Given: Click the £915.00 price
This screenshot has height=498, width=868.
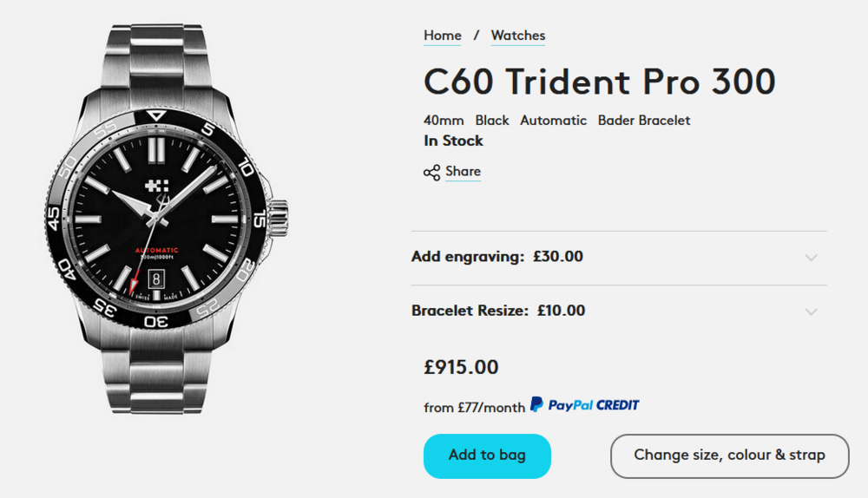Looking at the screenshot, I should coord(461,367).
